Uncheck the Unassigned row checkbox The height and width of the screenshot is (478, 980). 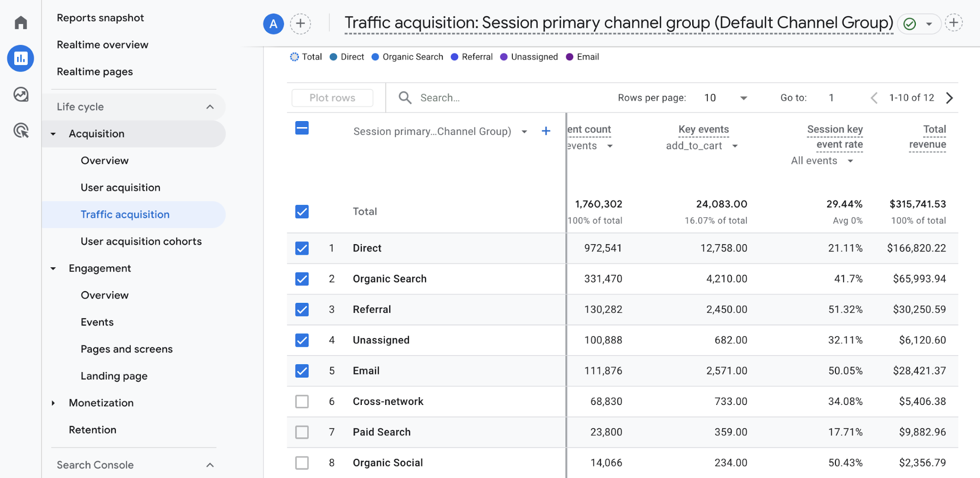coord(302,340)
